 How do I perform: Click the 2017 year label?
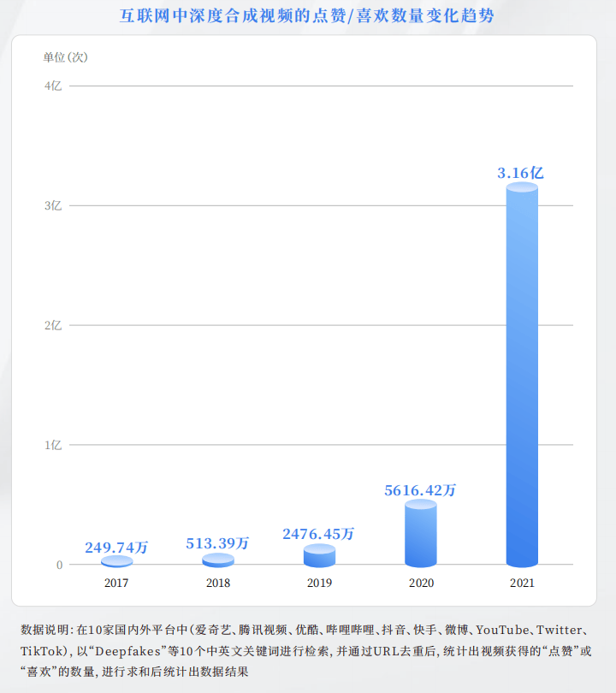pos(116,583)
